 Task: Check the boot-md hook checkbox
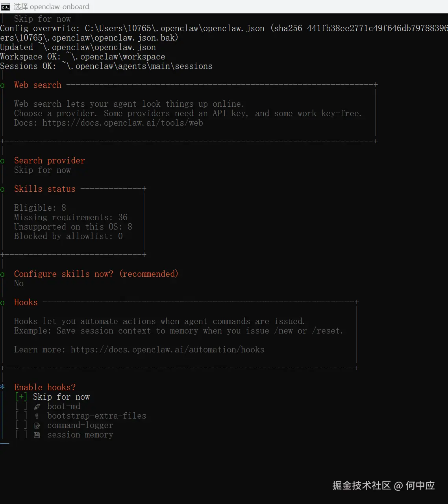tap(21, 406)
